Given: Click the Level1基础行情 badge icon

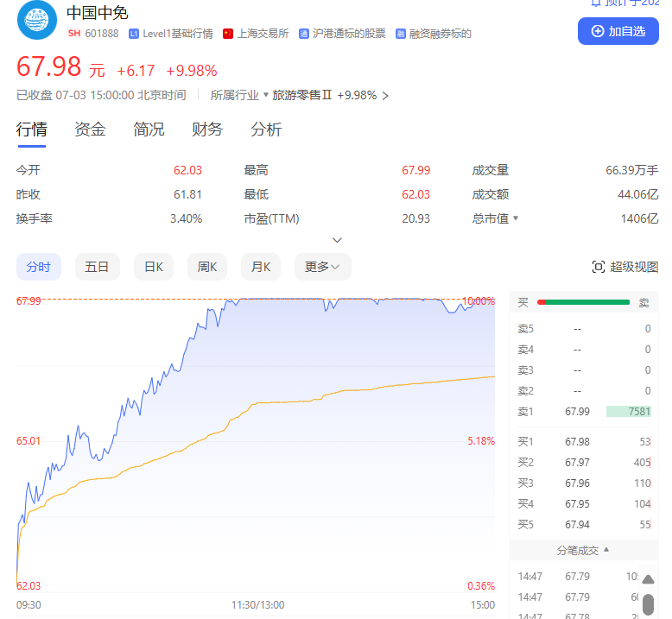Looking at the screenshot, I should [133, 34].
